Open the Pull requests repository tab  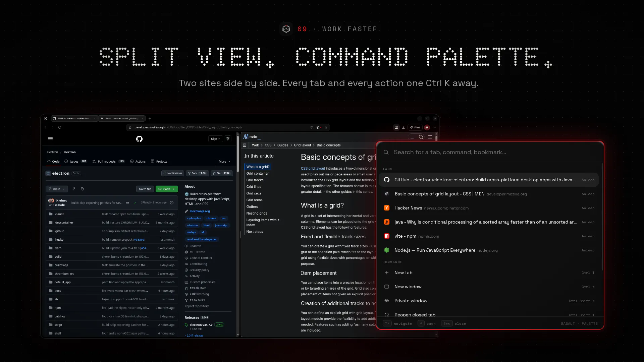108,162
